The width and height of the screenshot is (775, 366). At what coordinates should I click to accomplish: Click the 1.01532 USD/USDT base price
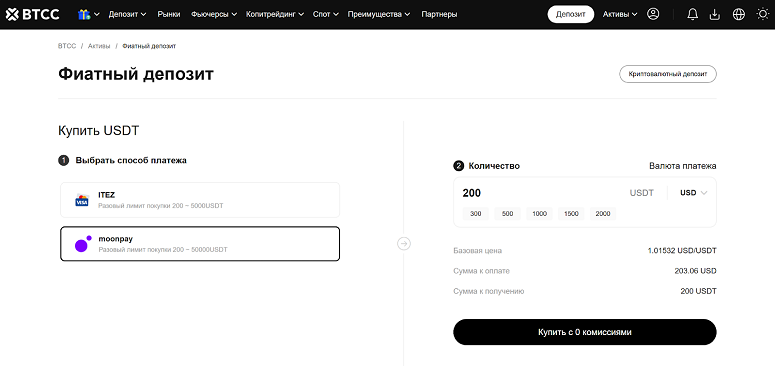pyautogui.click(x=682, y=251)
